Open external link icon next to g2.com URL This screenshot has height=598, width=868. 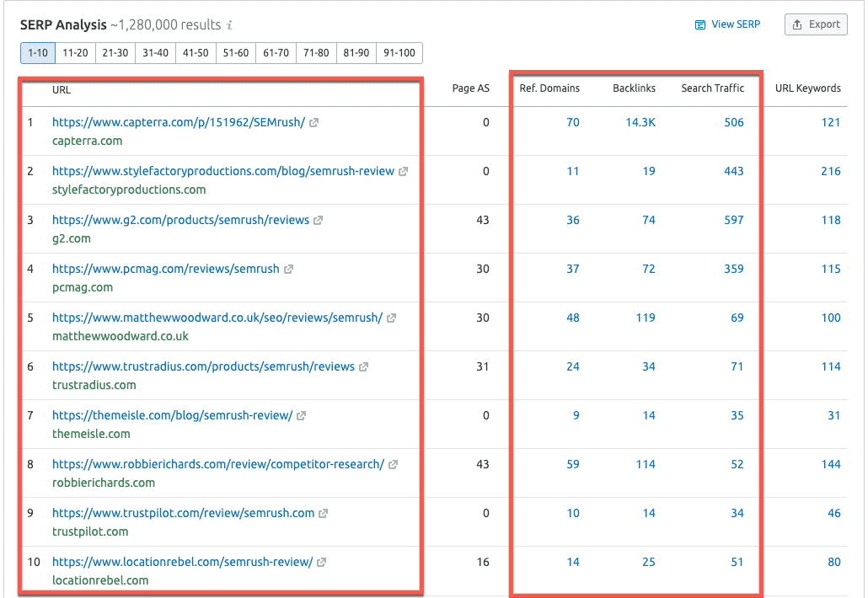coord(319,221)
